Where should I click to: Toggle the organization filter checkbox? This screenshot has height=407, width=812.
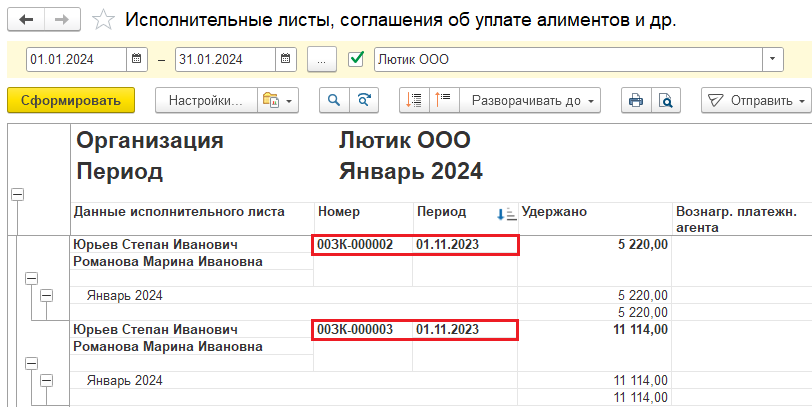[x=356, y=59]
